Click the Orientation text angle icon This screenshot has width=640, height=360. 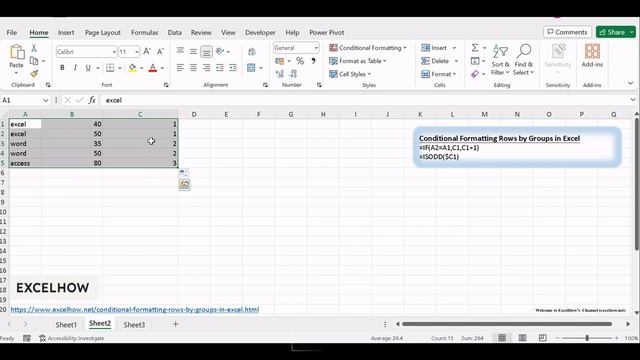coord(220,51)
